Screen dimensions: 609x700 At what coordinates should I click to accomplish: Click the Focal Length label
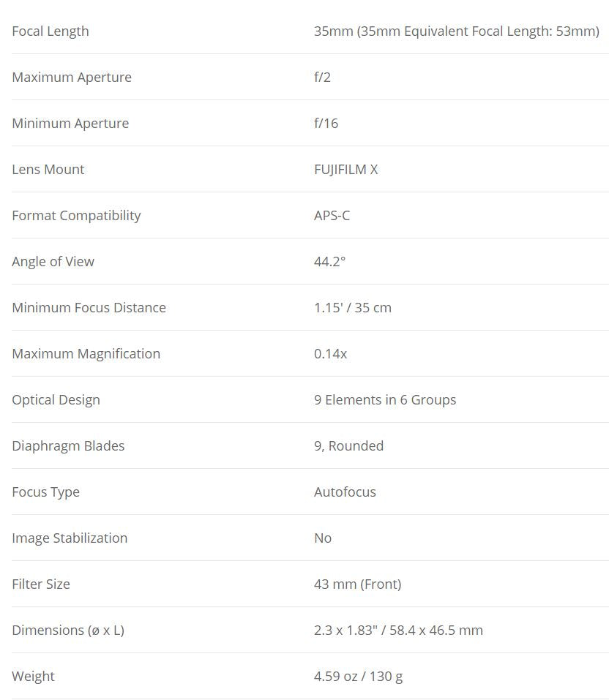[51, 31]
